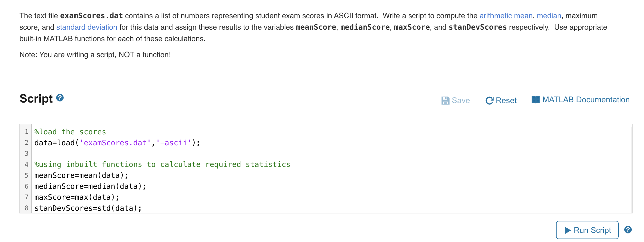This screenshot has height=242, width=644.
Task: Click the documentation book symbol in the toolbar
Action: (x=536, y=99)
